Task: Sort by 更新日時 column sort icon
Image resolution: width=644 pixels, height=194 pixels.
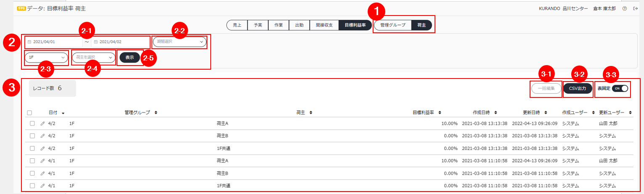Action: pyautogui.click(x=546, y=113)
